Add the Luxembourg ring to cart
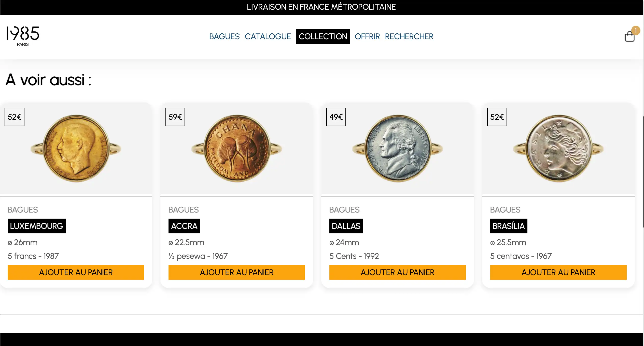Viewport: 644px width, 346px height. pos(76,272)
